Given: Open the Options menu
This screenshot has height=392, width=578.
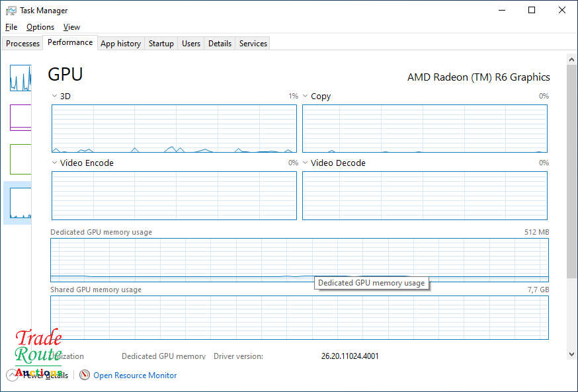Looking at the screenshot, I should tap(40, 27).
